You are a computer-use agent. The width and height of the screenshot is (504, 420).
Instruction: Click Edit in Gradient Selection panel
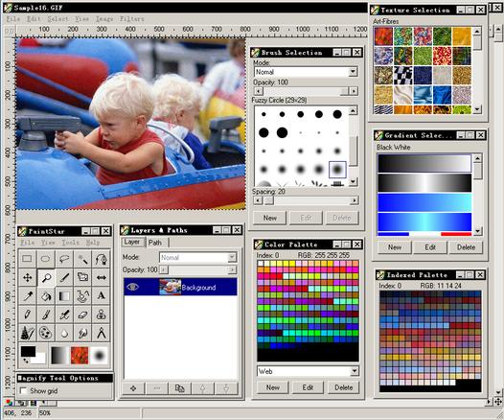click(x=430, y=247)
